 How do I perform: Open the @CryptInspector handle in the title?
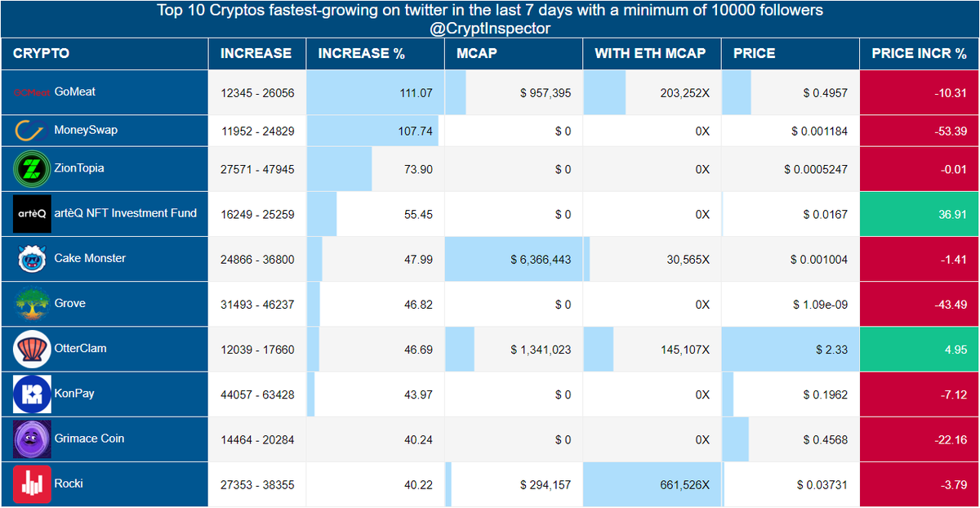tap(490, 29)
